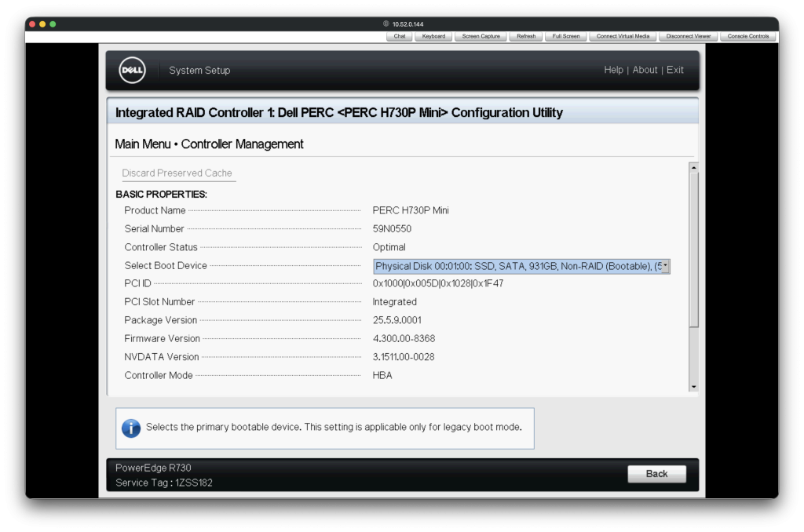Open Console Controls
Screen dimensions: 804x532
(749, 35)
